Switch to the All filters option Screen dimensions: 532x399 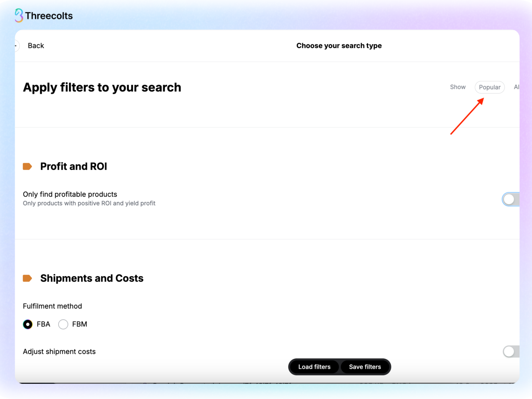[x=516, y=87]
